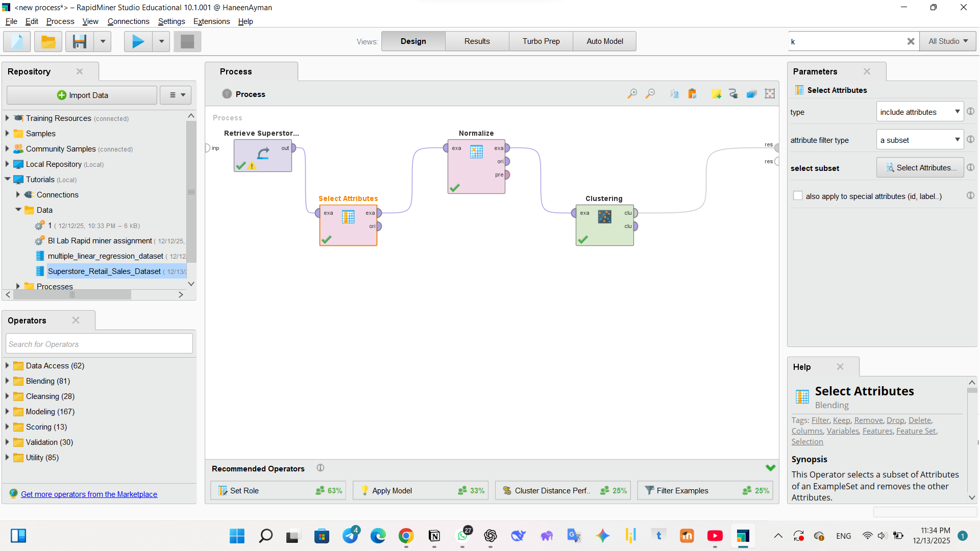Collapse the Tutorials repository

pyautogui.click(x=7, y=179)
